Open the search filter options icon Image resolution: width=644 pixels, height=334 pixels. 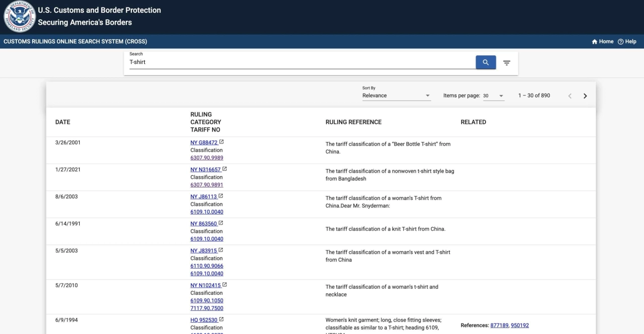[x=507, y=63]
